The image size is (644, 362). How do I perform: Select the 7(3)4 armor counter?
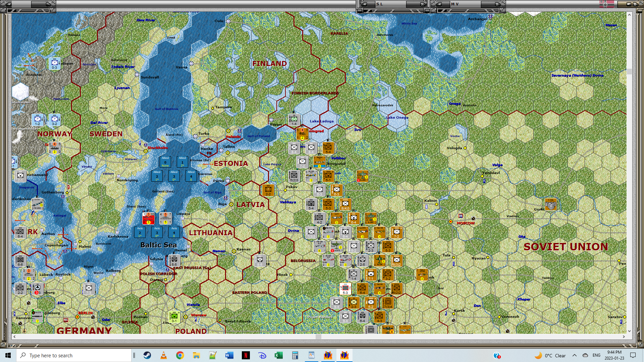click(x=388, y=303)
